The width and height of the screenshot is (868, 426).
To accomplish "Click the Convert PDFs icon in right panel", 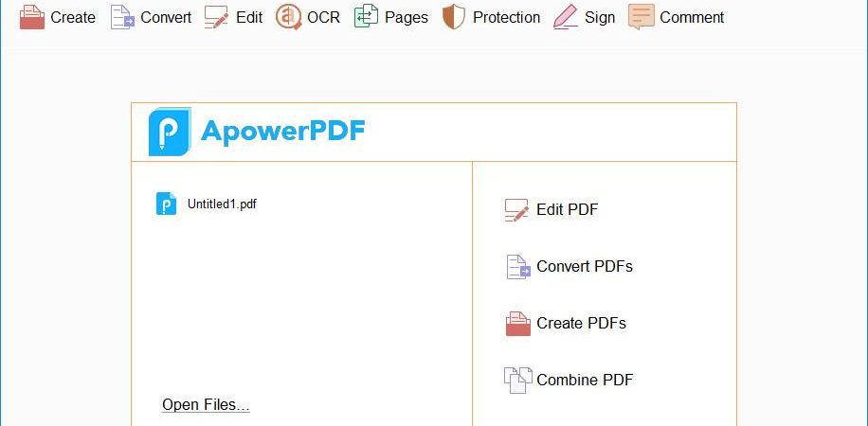I will click(x=518, y=267).
